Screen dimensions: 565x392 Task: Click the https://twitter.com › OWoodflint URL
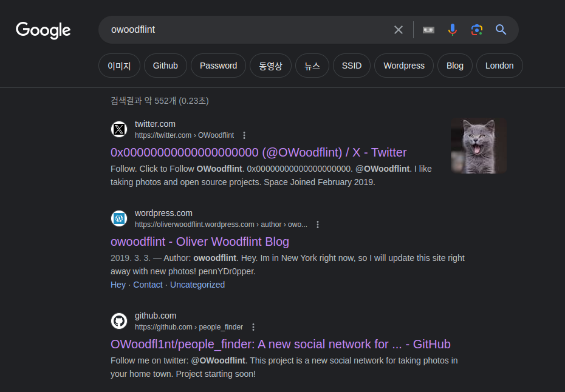point(184,135)
